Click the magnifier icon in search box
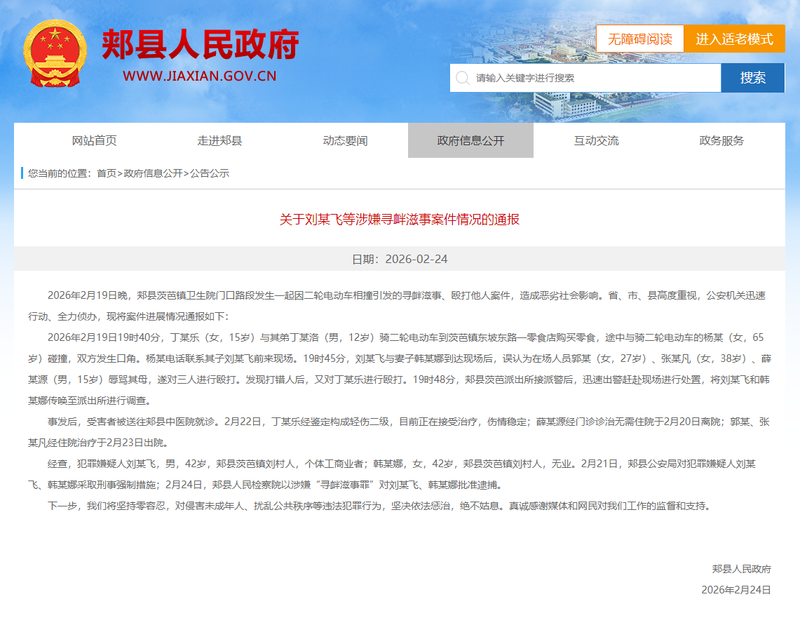This screenshot has width=800, height=618. (462, 78)
